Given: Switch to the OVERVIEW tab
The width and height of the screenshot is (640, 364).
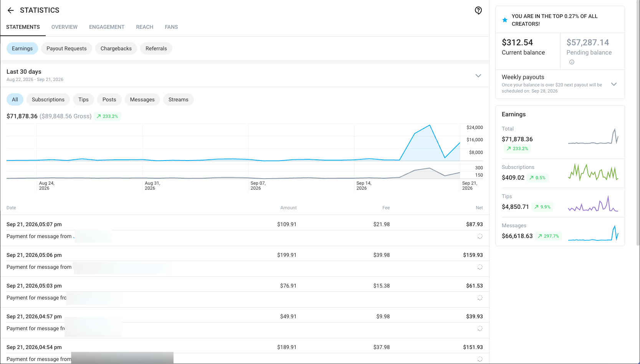Looking at the screenshot, I should 64,27.
